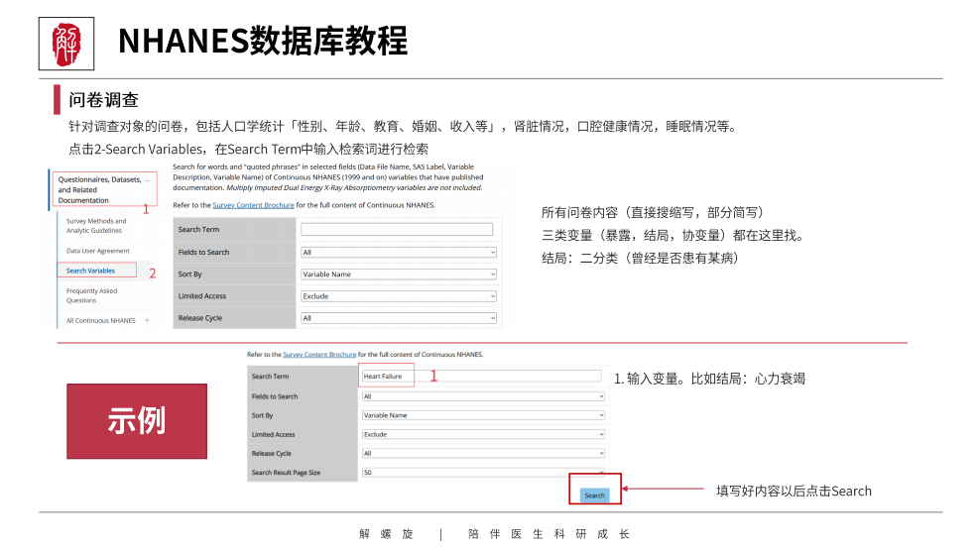
Task: Click the note 填写好内容以后点击Search
Action: (794, 491)
